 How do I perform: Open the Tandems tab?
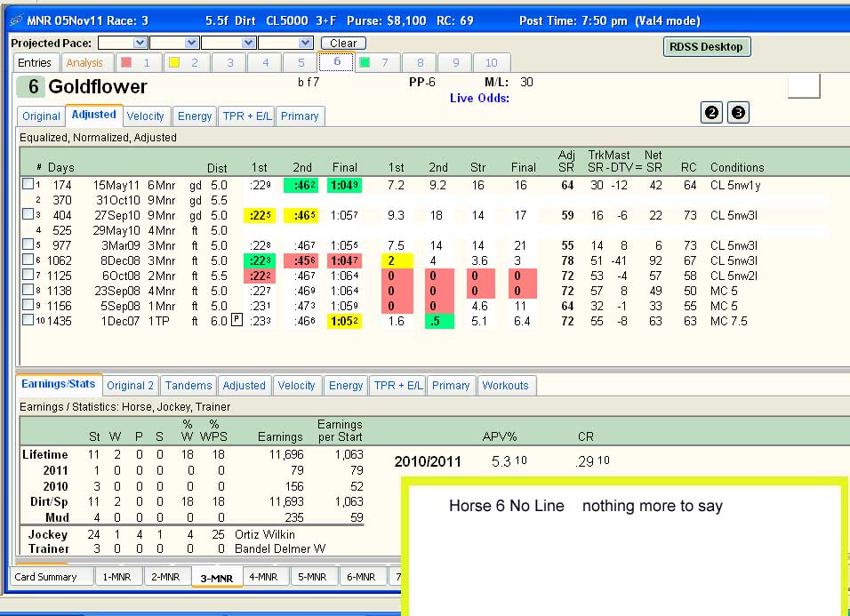[188, 385]
